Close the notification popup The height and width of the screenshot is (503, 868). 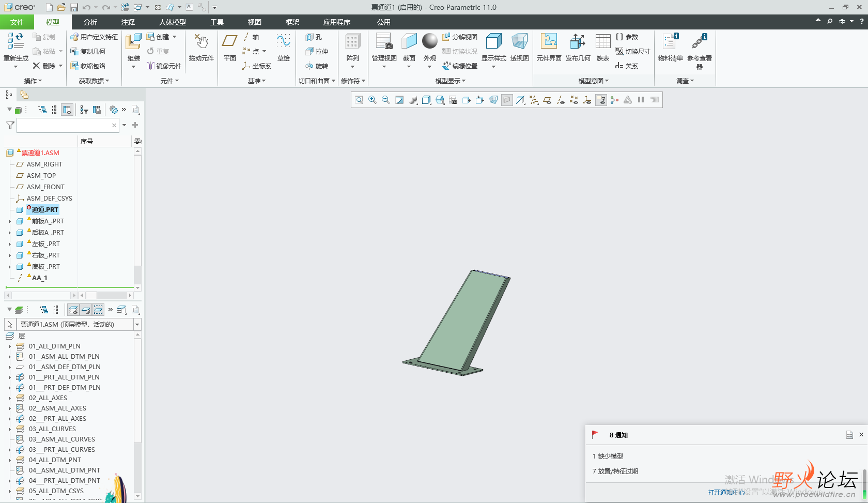pyautogui.click(x=861, y=435)
